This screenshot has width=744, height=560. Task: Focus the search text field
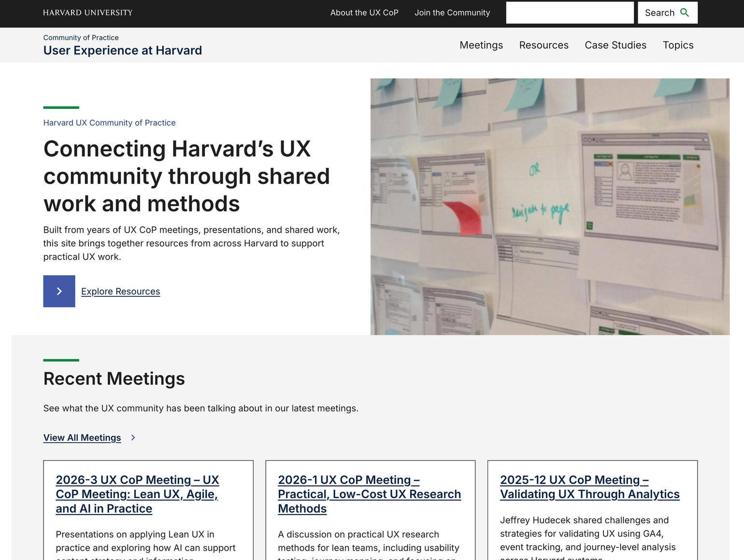tap(570, 13)
